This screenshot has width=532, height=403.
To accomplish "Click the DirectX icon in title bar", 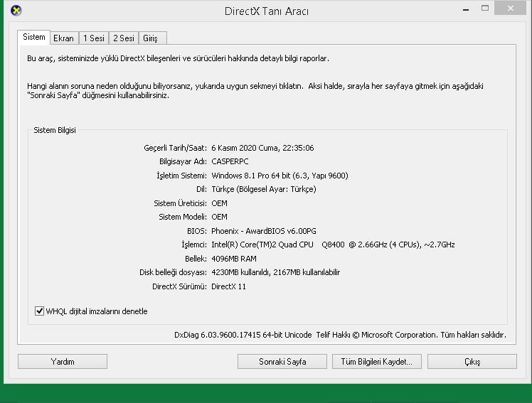I will (16, 11).
